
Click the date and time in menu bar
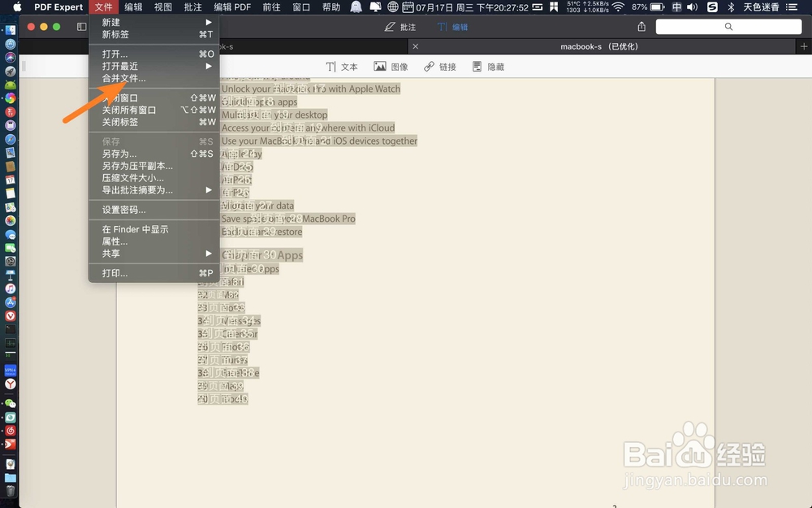click(472, 7)
